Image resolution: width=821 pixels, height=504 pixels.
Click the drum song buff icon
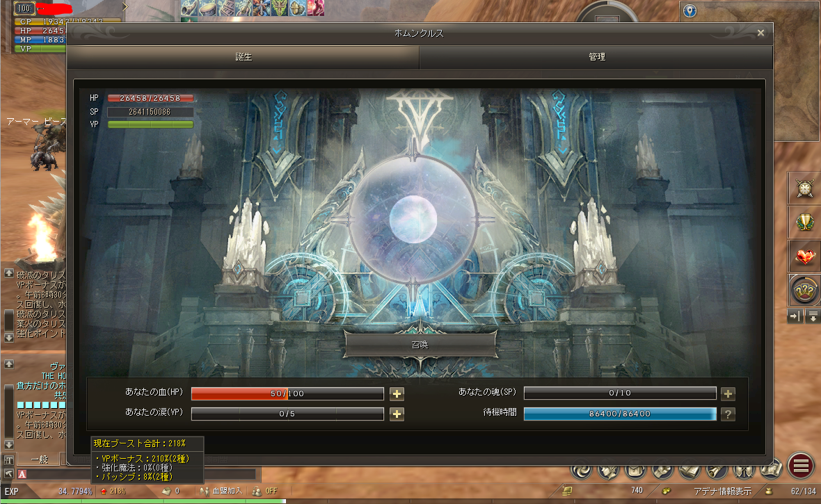tap(207, 8)
